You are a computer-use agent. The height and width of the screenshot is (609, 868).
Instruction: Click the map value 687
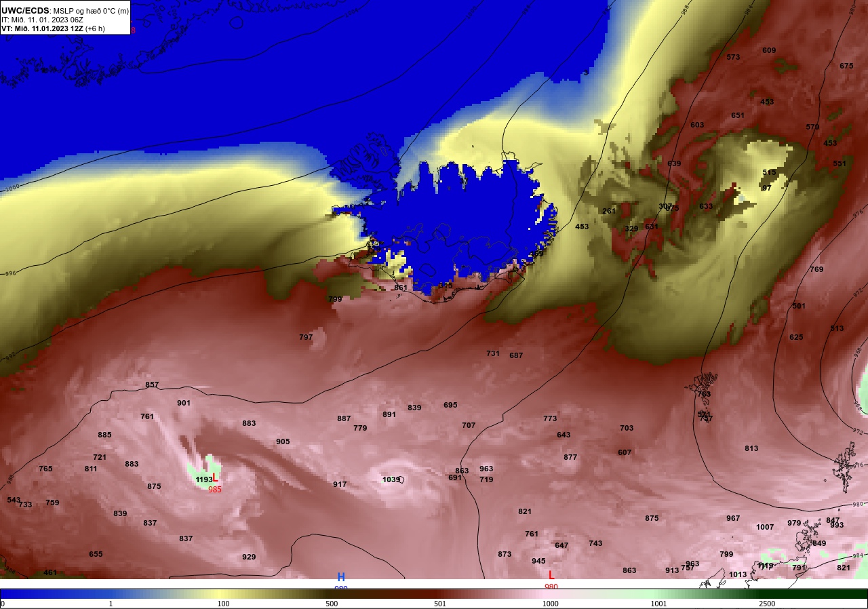[516, 355]
